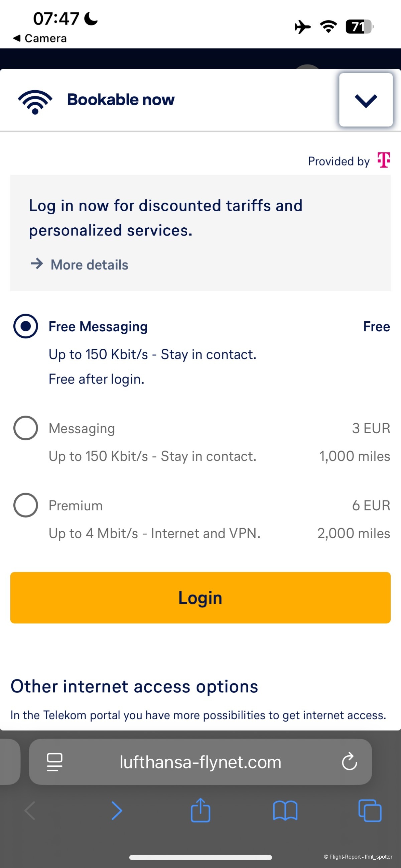
Task: Tap the lufthansa-flynet.com address field
Action: 200,762
